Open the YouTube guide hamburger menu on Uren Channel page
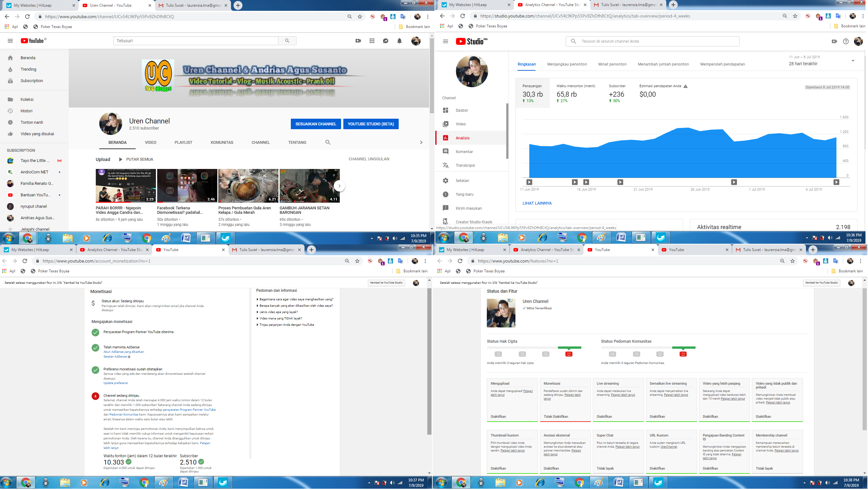 pos(10,41)
